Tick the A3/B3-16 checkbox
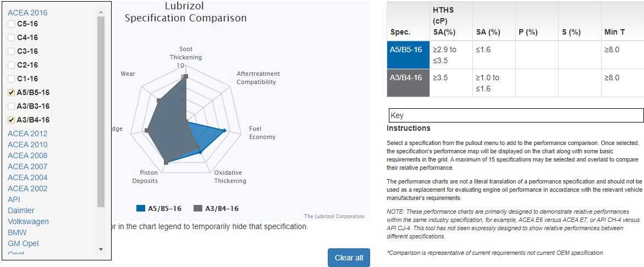Viewport: 644px width, 267px height. pos(12,107)
